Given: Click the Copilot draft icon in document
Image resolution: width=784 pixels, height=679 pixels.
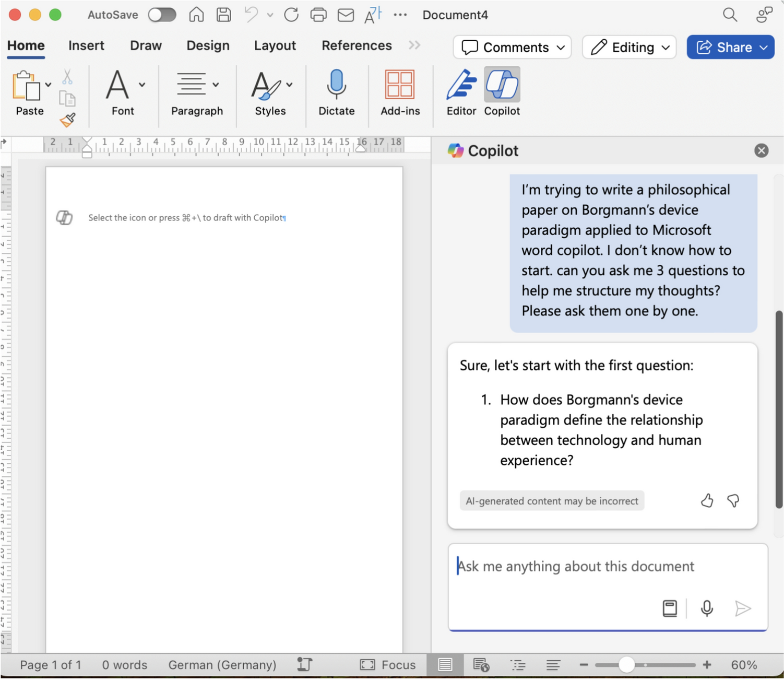Looking at the screenshot, I should [64, 218].
